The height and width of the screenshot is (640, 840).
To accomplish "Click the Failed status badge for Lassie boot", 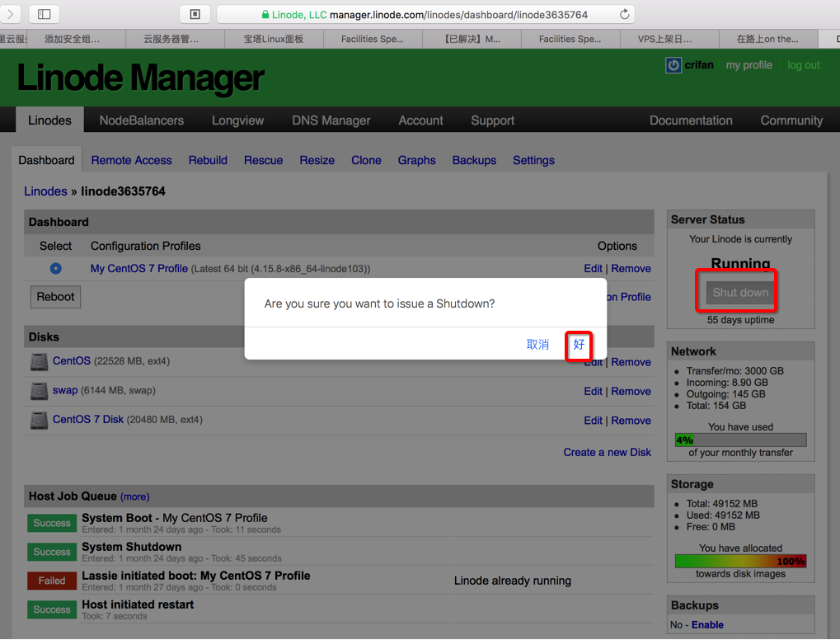I will coord(52,581).
